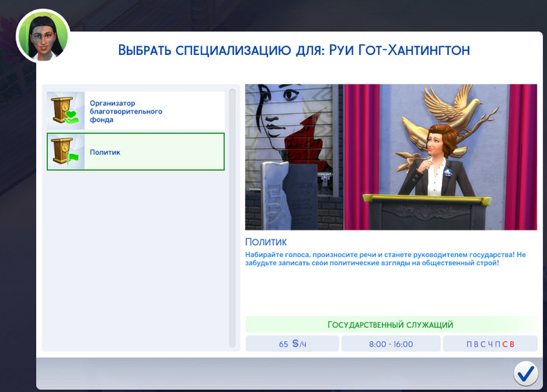This screenshot has width=547, height=392.
Task: Click the Государственный служащий career bar
Action: tap(390, 324)
